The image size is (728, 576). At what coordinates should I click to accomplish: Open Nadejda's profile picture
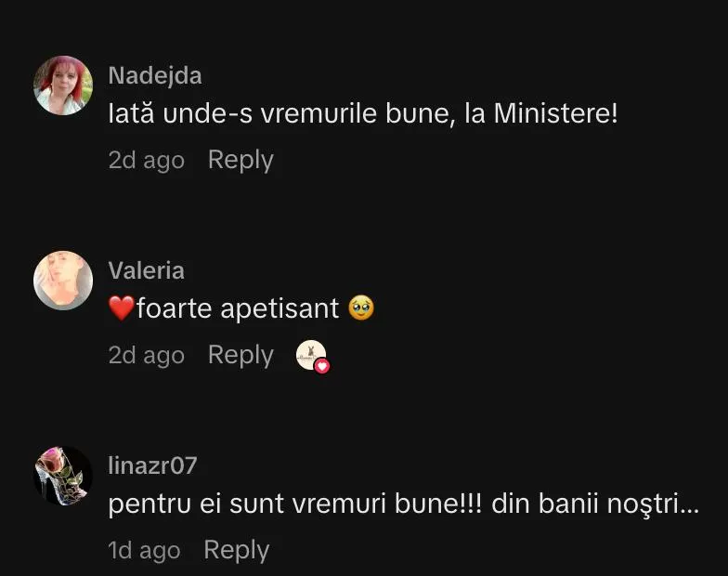(63, 85)
